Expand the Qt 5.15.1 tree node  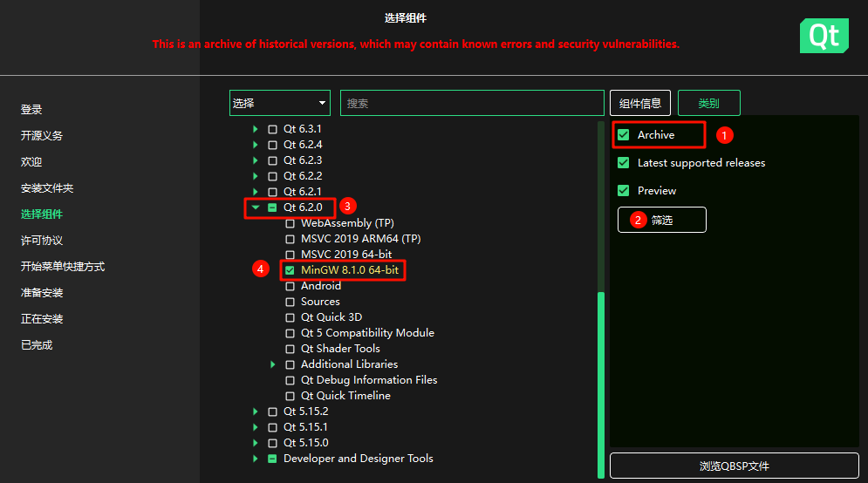[x=256, y=427]
